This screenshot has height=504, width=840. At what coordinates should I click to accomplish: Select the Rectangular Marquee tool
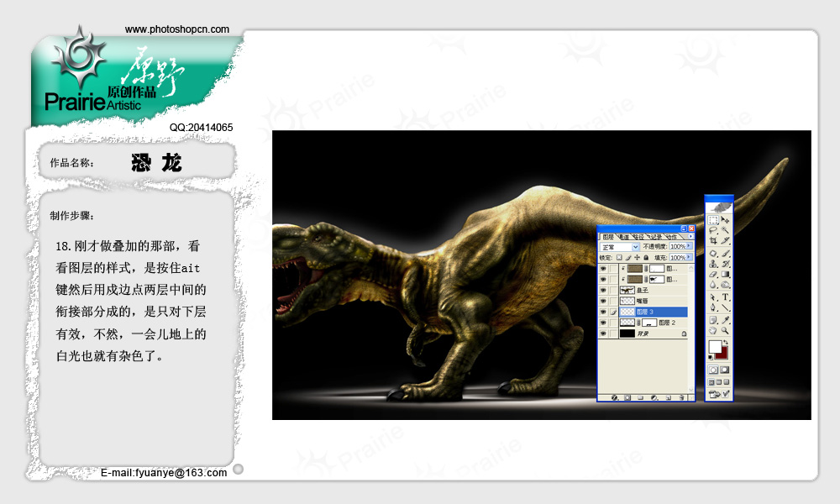tap(713, 220)
